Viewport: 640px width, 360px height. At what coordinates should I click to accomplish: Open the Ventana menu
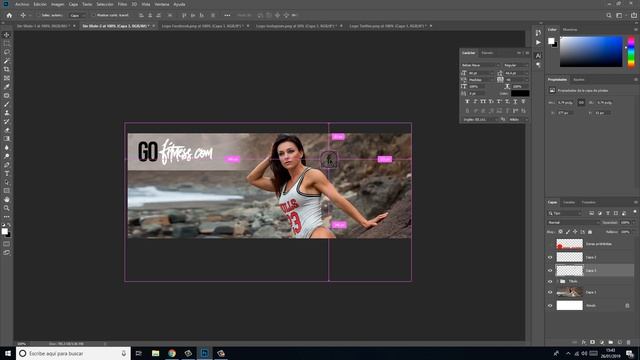pos(162,4)
